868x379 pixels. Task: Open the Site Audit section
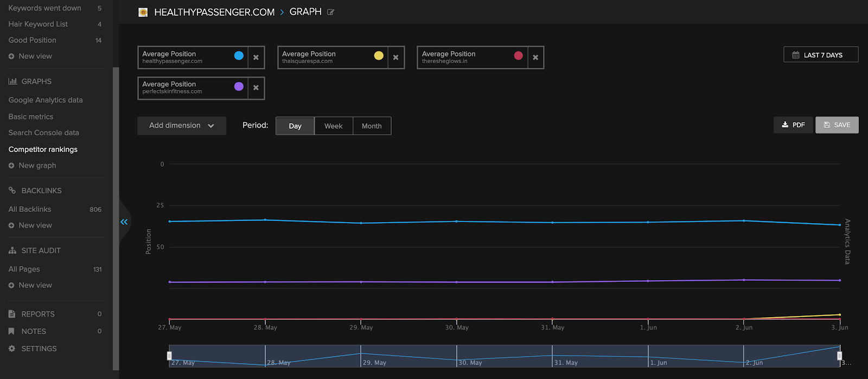pyautogui.click(x=41, y=250)
